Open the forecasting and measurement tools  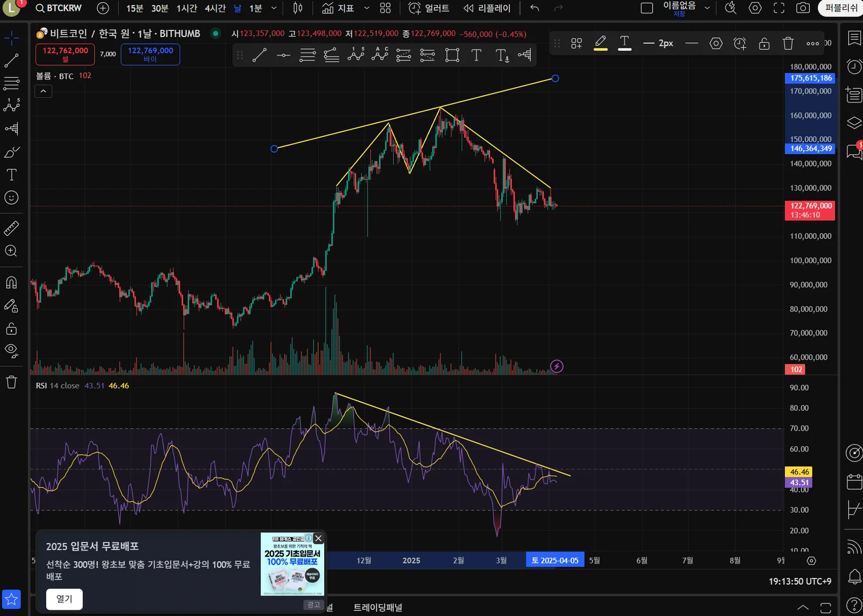[x=11, y=129]
